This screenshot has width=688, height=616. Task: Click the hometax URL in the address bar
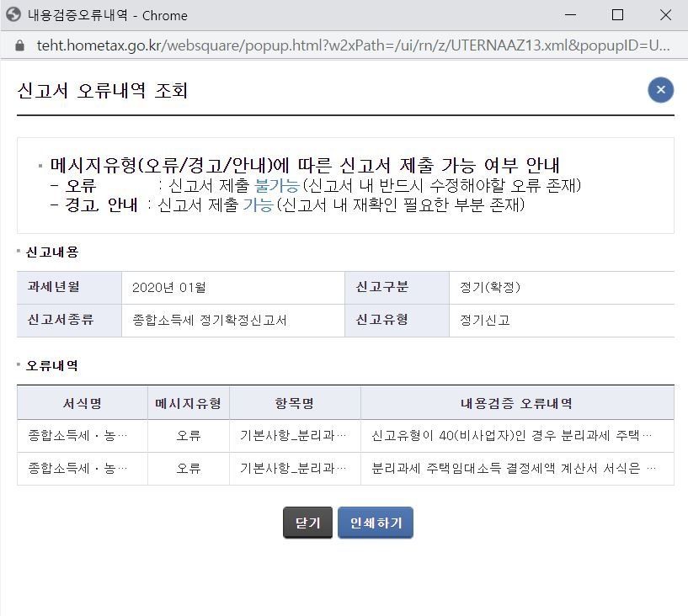tap(354, 45)
